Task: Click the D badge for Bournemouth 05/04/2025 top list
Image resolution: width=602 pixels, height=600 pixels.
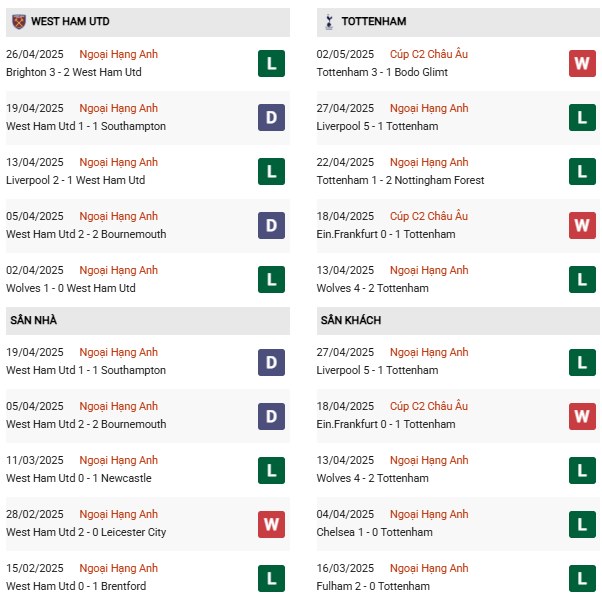Action: pyautogui.click(x=271, y=225)
